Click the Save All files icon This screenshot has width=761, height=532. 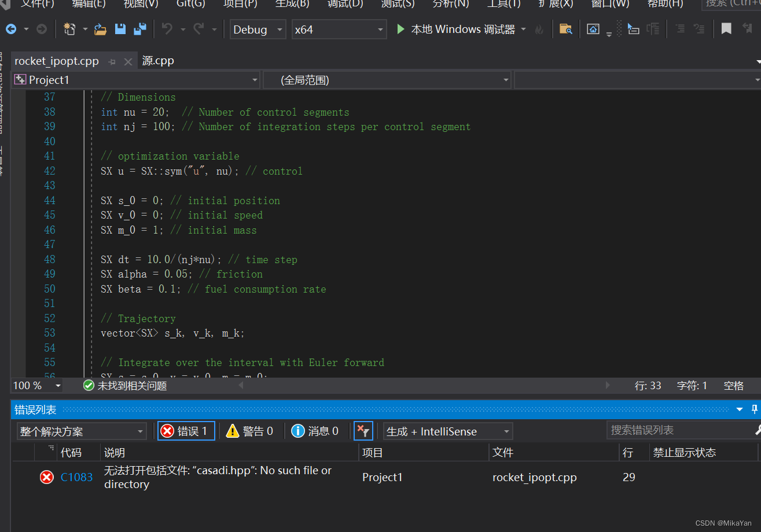point(139,28)
